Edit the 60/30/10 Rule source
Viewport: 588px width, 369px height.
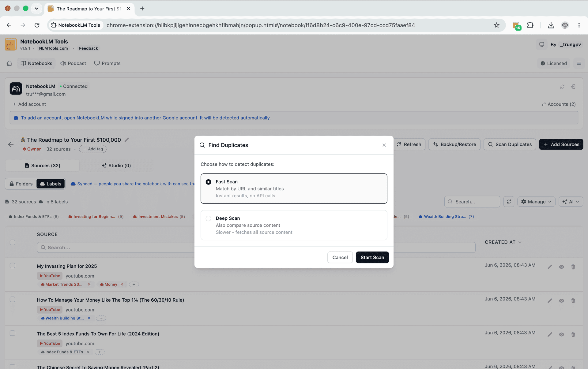point(550,301)
